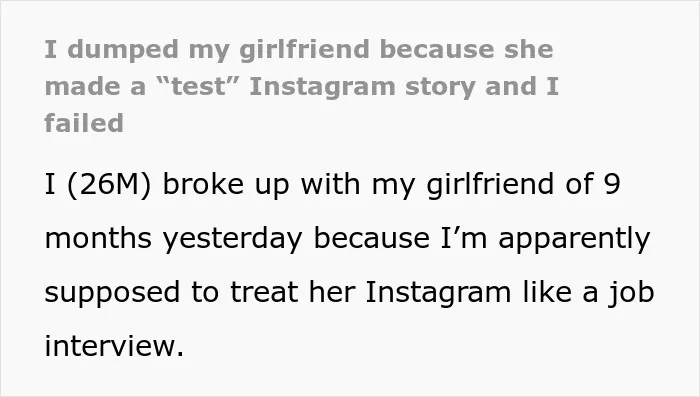Click the word "months" in the body

(98, 238)
